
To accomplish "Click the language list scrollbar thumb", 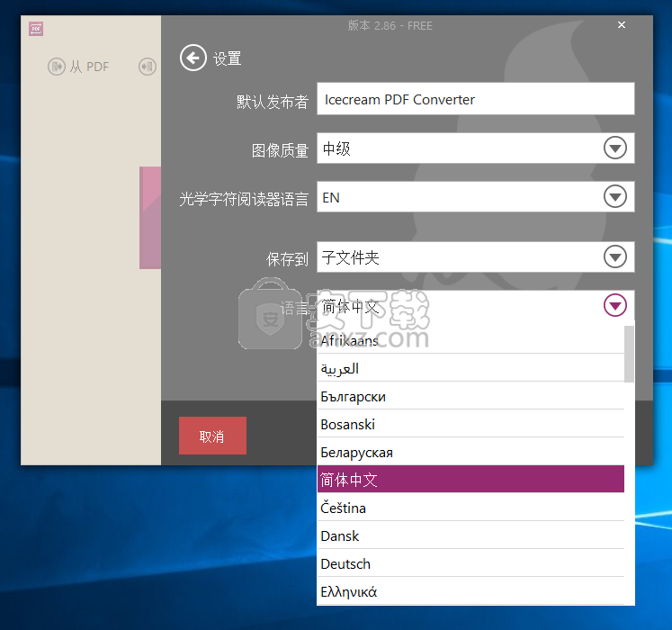I will [629, 354].
